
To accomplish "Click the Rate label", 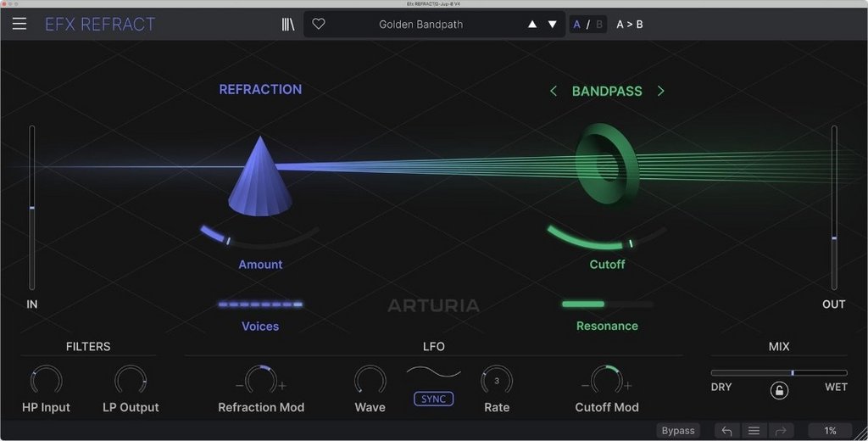I will [x=497, y=407].
